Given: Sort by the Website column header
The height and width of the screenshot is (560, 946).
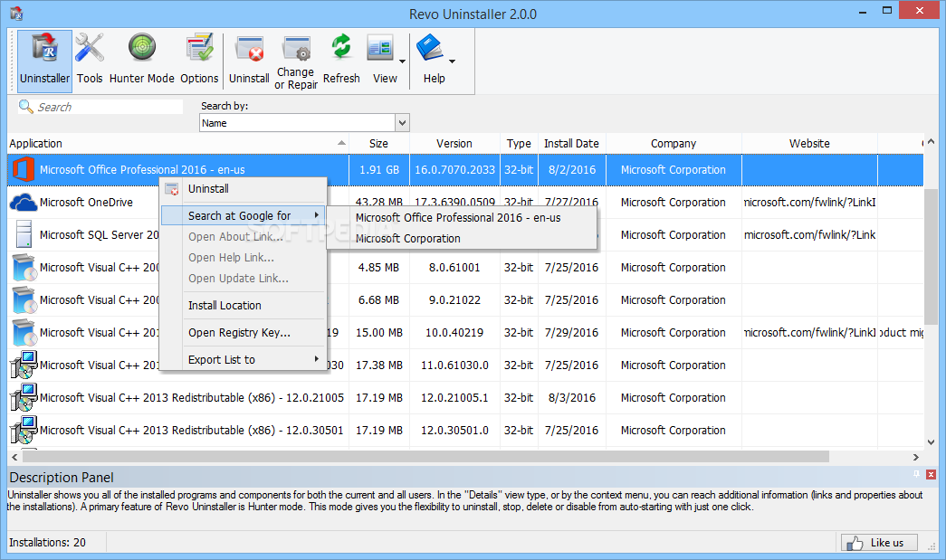Looking at the screenshot, I should [x=809, y=144].
